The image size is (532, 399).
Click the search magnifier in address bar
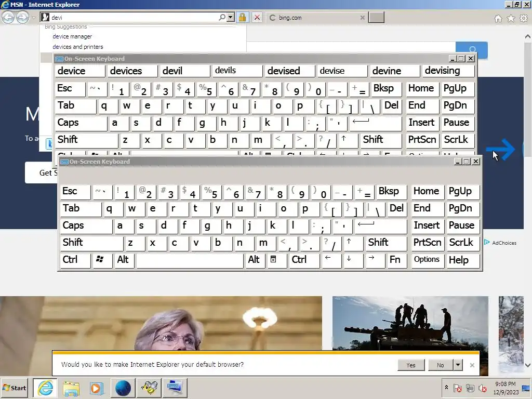pos(222,17)
